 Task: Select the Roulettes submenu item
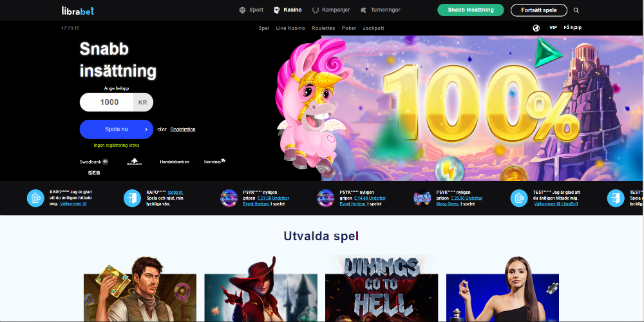pos(323,28)
